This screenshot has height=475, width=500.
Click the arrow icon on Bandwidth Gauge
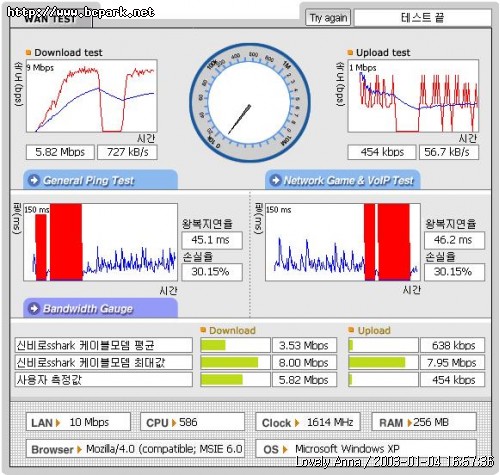click(x=34, y=308)
